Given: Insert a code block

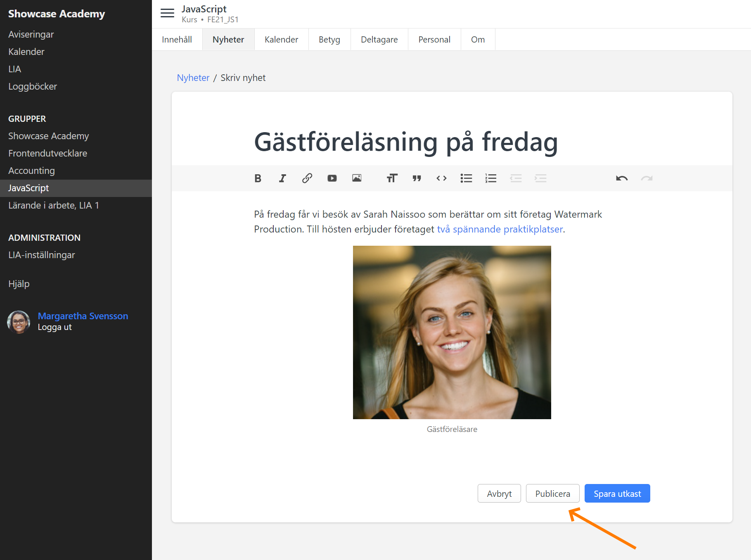Looking at the screenshot, I should (441, 178).
